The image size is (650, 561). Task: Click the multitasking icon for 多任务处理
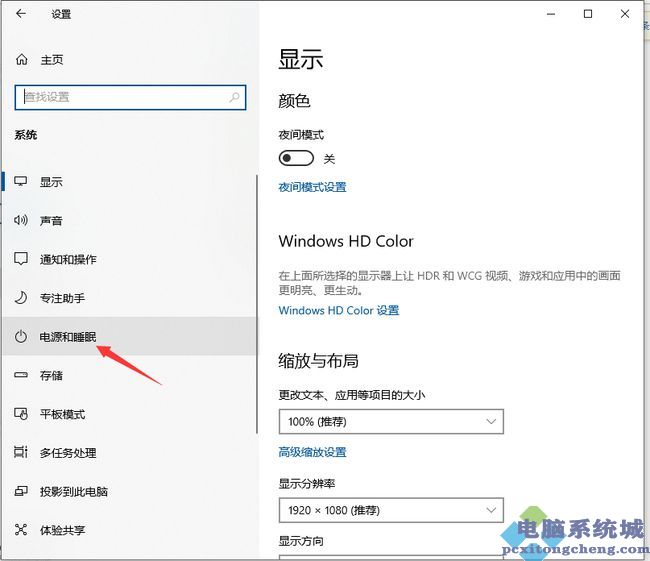pos(21,452)
